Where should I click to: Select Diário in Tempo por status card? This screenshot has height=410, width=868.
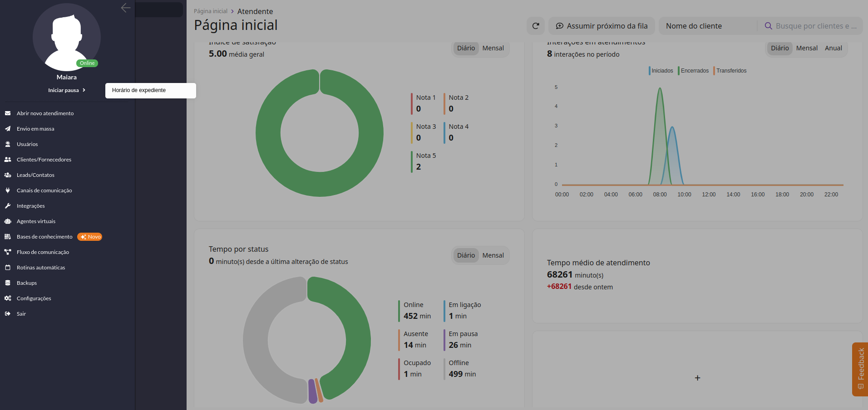click(466, 255)
